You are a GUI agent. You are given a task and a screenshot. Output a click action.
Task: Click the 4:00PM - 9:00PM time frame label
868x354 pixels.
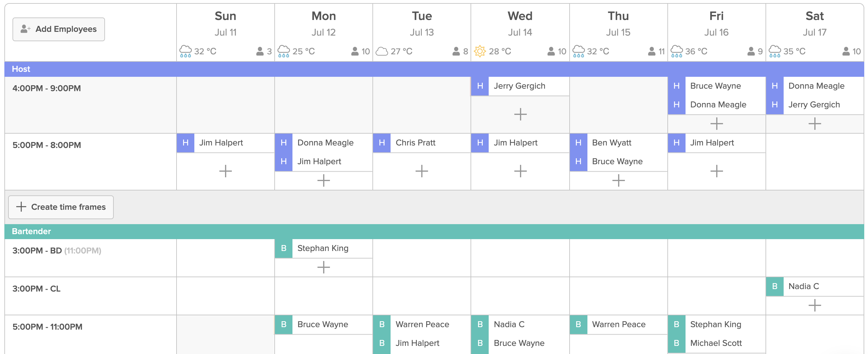47,89
